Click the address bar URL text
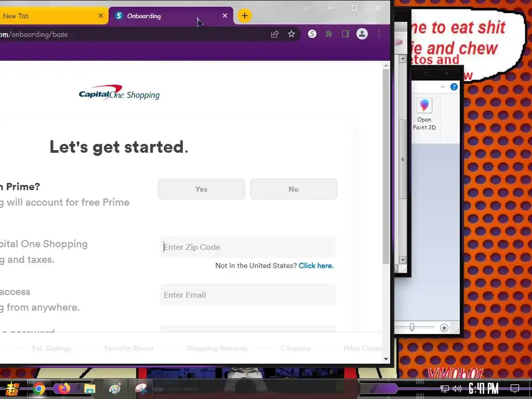Screen dimensions: 532x399 (34, 34)
